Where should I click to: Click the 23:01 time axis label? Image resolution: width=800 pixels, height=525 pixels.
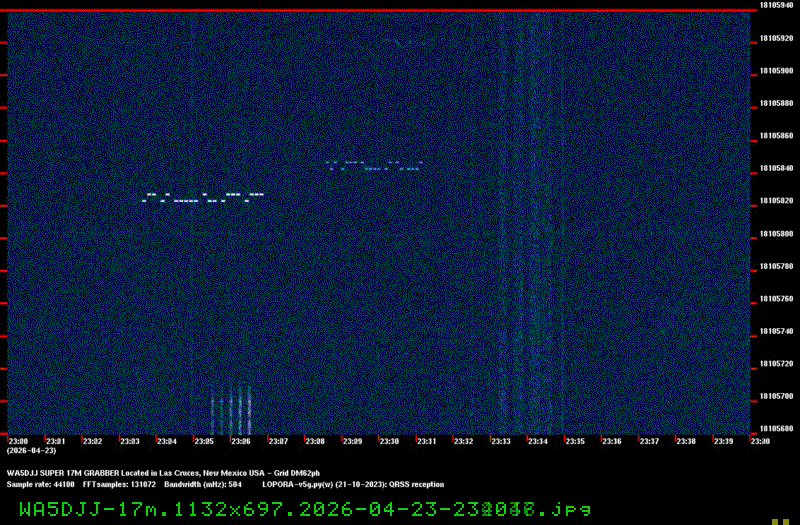tap(56, 441)
